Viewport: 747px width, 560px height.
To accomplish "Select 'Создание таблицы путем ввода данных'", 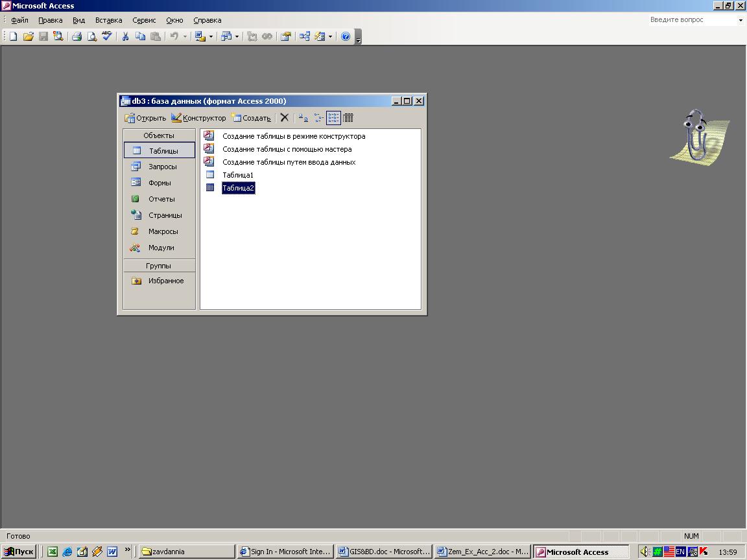I will pyautogui.click(x=289, y=162).
